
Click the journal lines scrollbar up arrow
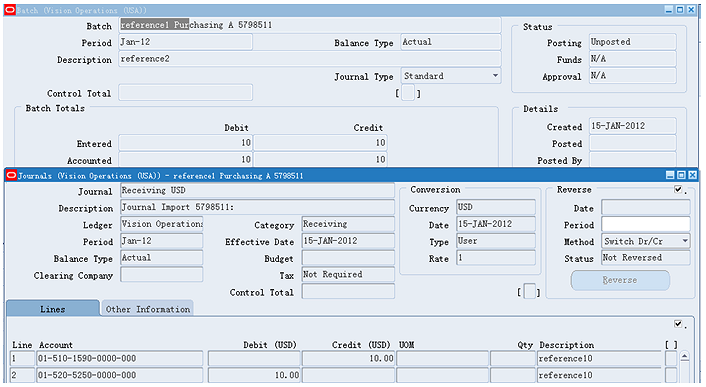click(684, 357)
